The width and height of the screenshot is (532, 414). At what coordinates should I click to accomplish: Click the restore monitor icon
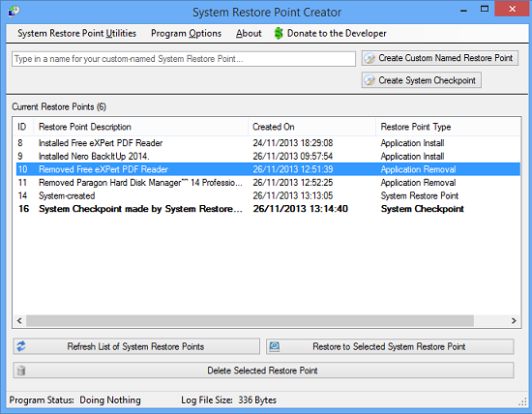click(274, 346)
